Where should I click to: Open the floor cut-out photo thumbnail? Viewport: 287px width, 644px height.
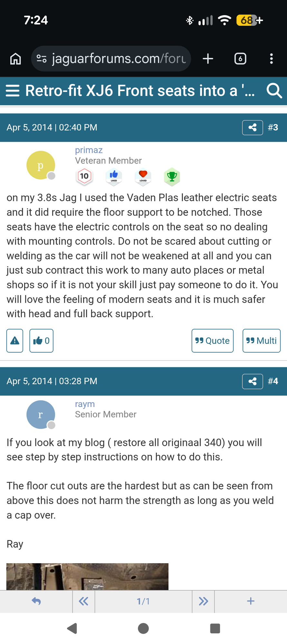coord(87,576)
